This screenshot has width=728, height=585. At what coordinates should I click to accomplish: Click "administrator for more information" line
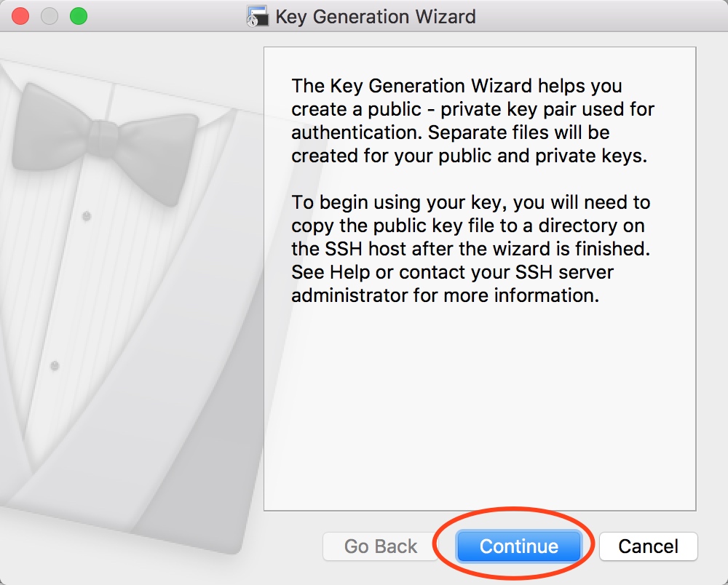coord(446,295)
